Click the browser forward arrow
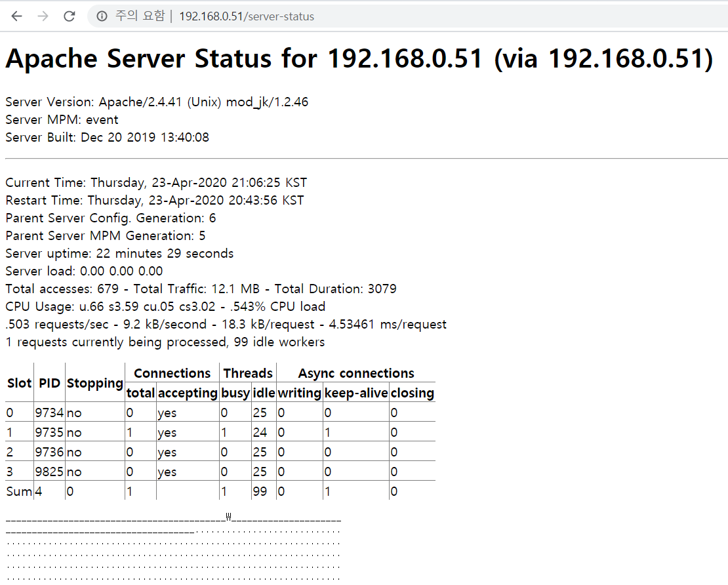Viewport: 728px width, 585px height. [43, 16]
